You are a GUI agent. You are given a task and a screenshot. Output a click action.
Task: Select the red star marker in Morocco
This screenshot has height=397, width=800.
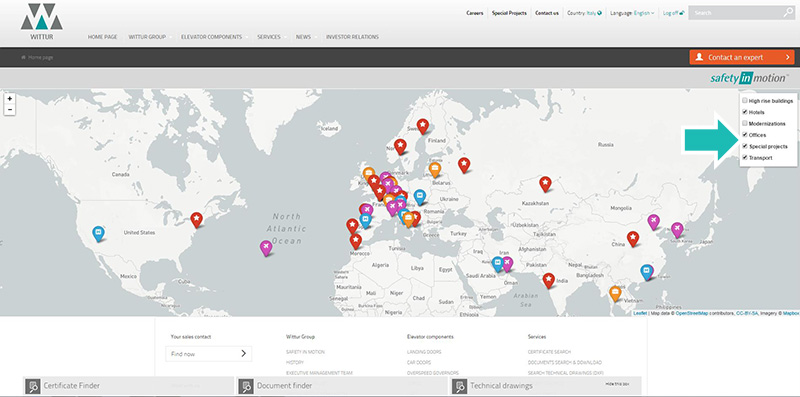(356, 241)
